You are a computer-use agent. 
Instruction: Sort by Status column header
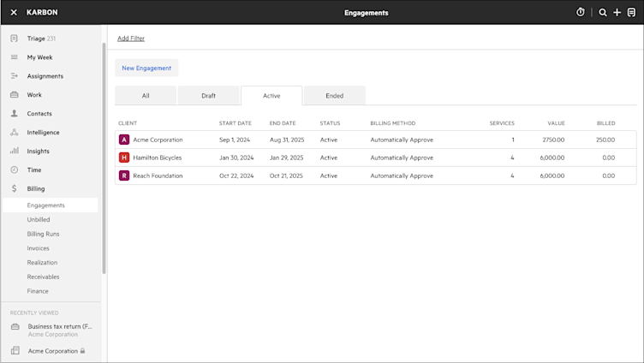pos(331,123)
